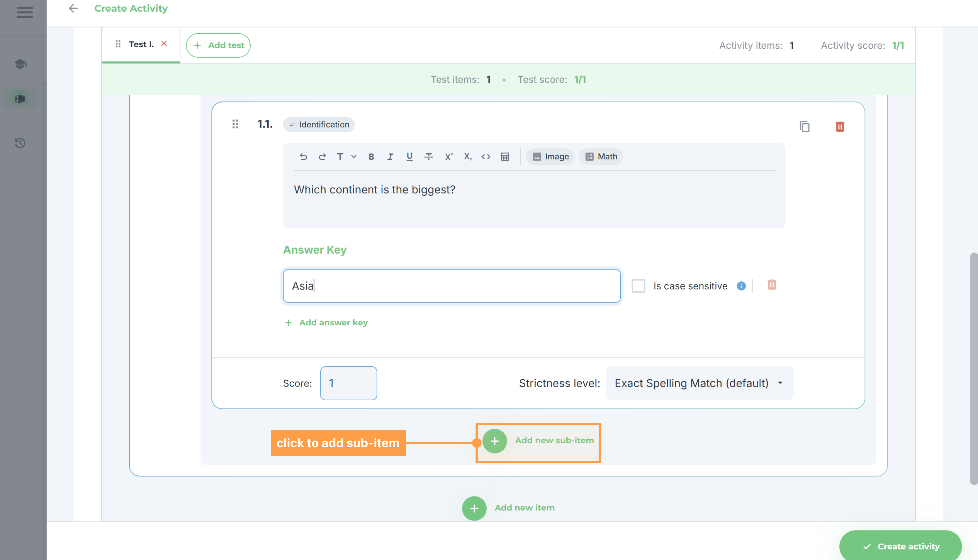Image resolution: width=978 pixels, height=560 pixels.
Task: Close the Test I. tab
Action: pyautogui.click(x=164, y=44)
